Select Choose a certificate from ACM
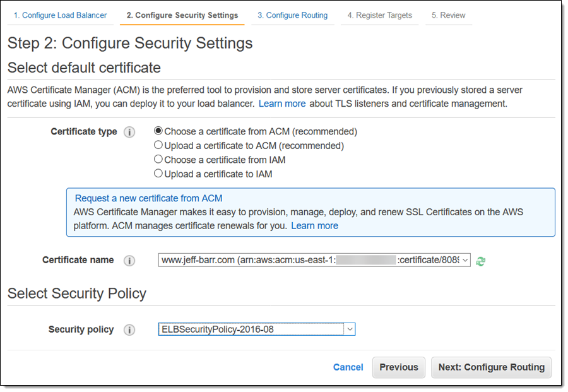The height and width of the screenshot is (392, 568). tap(158, 131)
